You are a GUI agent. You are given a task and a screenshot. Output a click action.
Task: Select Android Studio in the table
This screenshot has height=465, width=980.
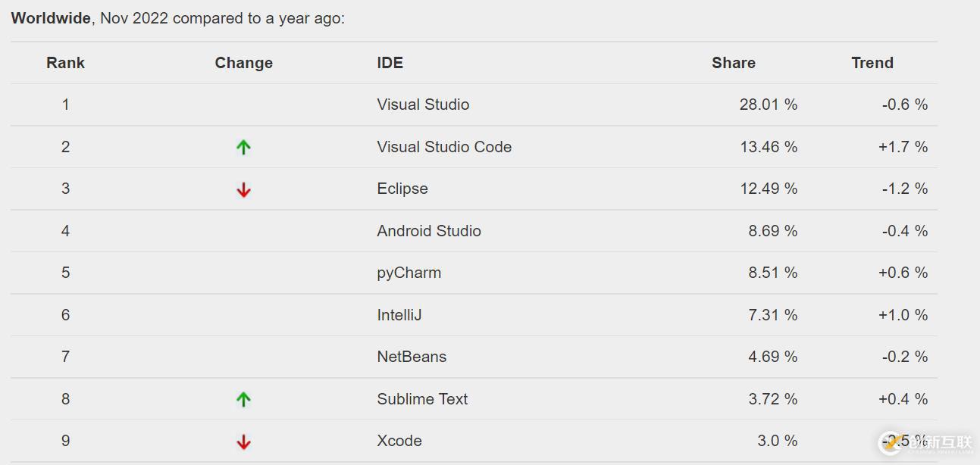[429, 231]
